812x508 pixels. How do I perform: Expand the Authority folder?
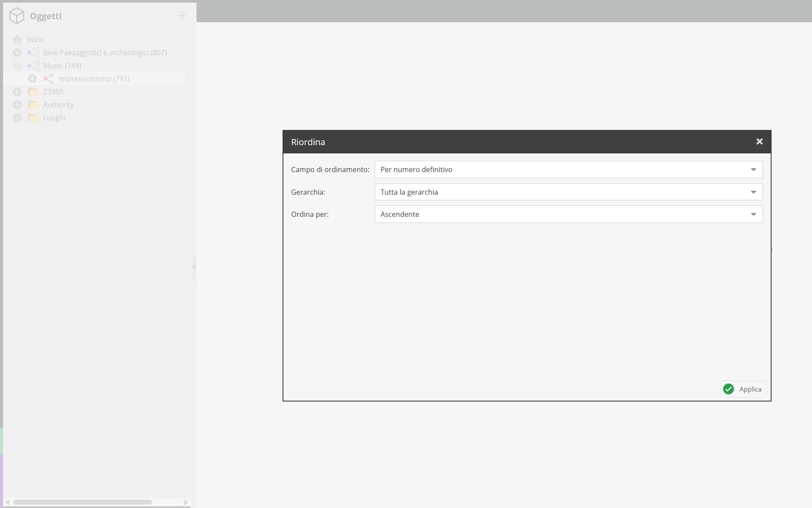tap(17, 105)
